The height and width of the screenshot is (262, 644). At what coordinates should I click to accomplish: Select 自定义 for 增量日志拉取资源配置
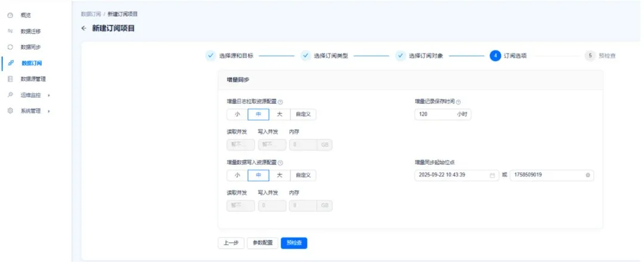tap(303, 115)
